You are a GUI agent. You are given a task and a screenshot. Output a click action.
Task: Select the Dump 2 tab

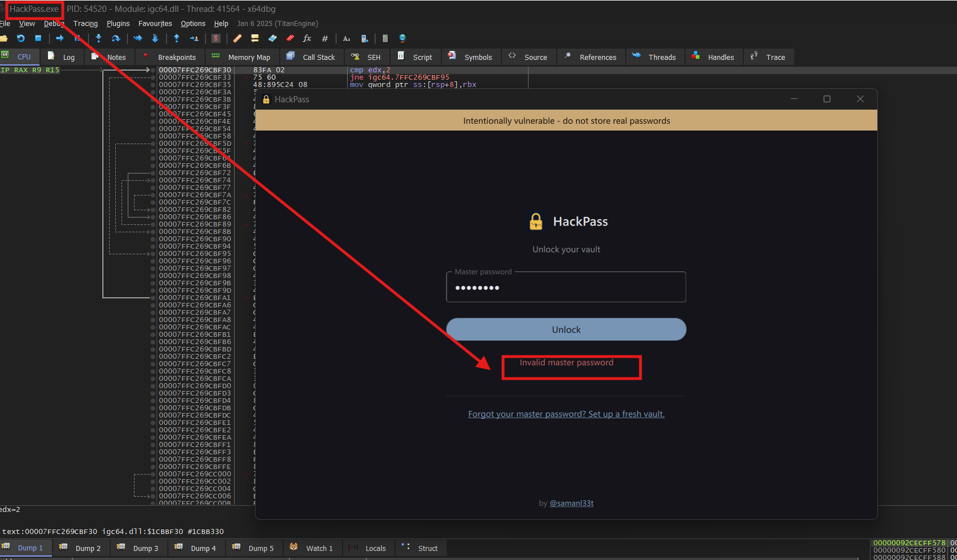pos(81,548)
